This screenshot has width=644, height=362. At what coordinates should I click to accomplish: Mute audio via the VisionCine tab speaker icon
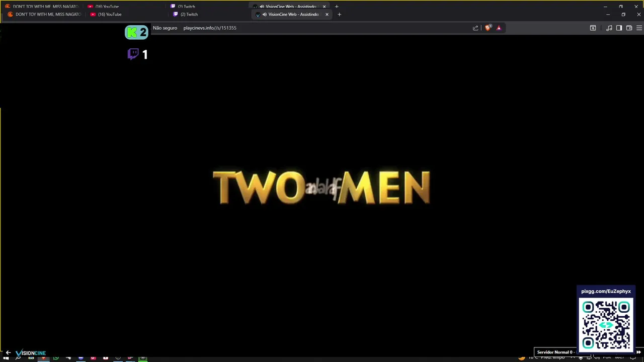264,14
